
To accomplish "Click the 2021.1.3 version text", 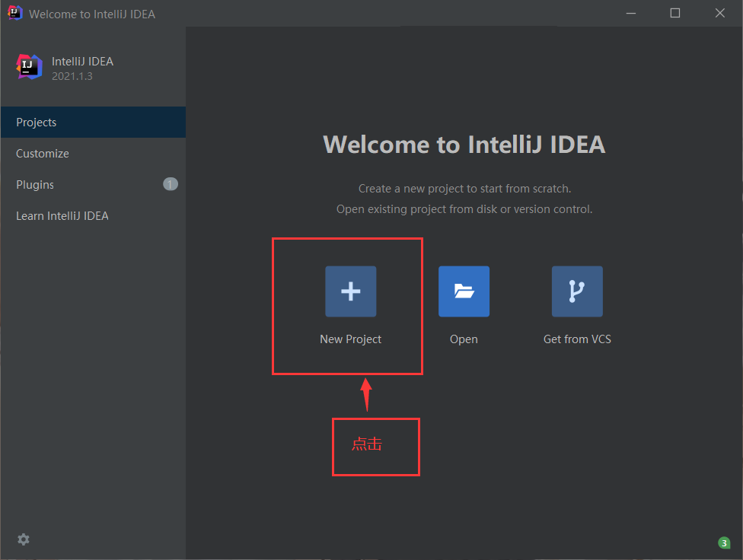I will 72,76.
